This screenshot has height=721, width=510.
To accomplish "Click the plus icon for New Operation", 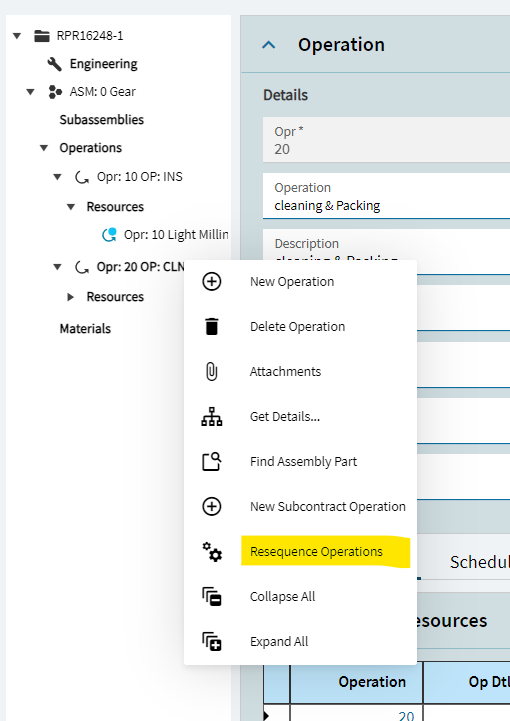I will coord(212,281).
